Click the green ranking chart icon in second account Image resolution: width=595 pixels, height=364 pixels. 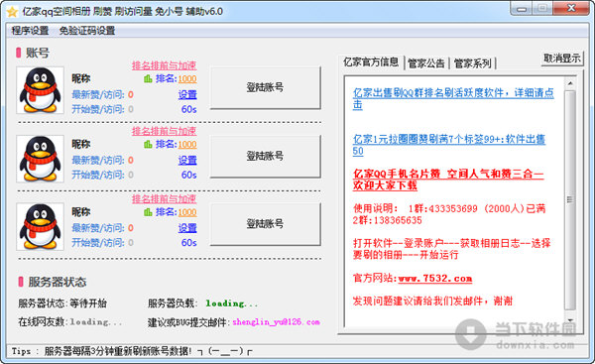(148, 144)
